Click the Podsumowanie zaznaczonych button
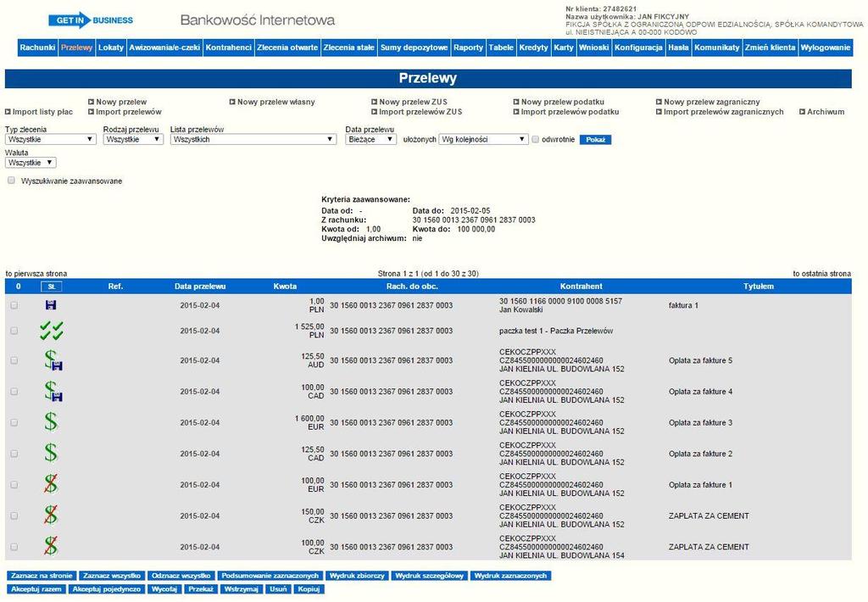Viewport: 868px width, 602px height. (x=270, y=576)
